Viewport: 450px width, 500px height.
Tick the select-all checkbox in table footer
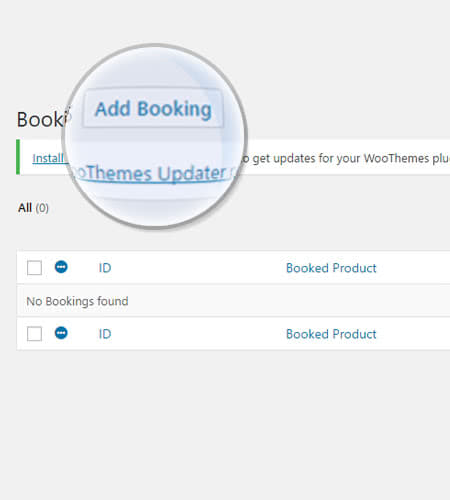click(34, 334)
